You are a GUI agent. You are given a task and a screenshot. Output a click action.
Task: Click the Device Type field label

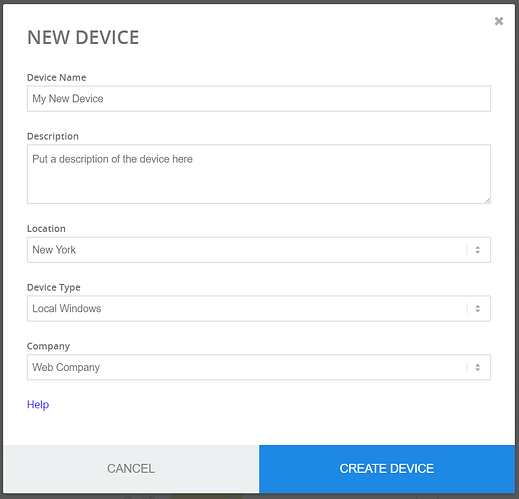point(54,288)
